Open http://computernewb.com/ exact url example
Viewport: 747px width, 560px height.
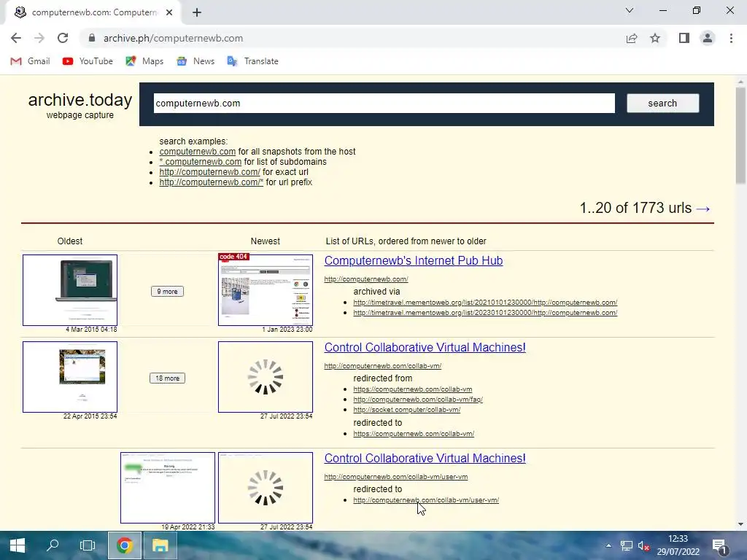point(209,172)
